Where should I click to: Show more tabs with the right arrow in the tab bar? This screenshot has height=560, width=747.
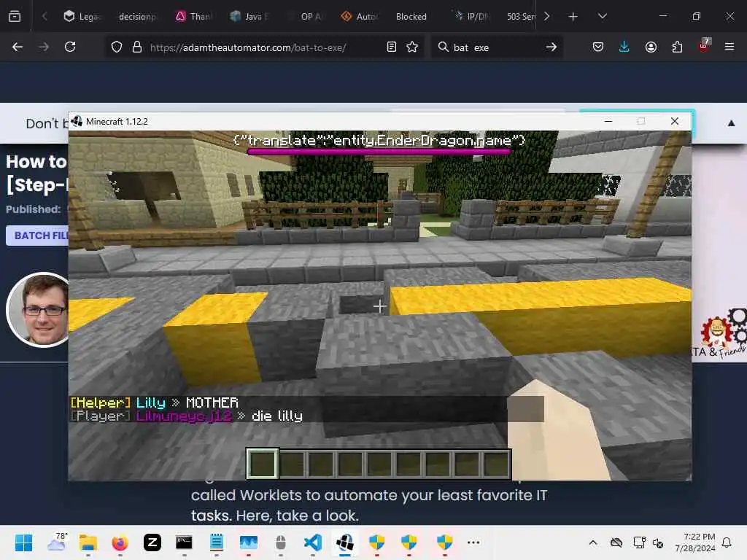(547, 16)
